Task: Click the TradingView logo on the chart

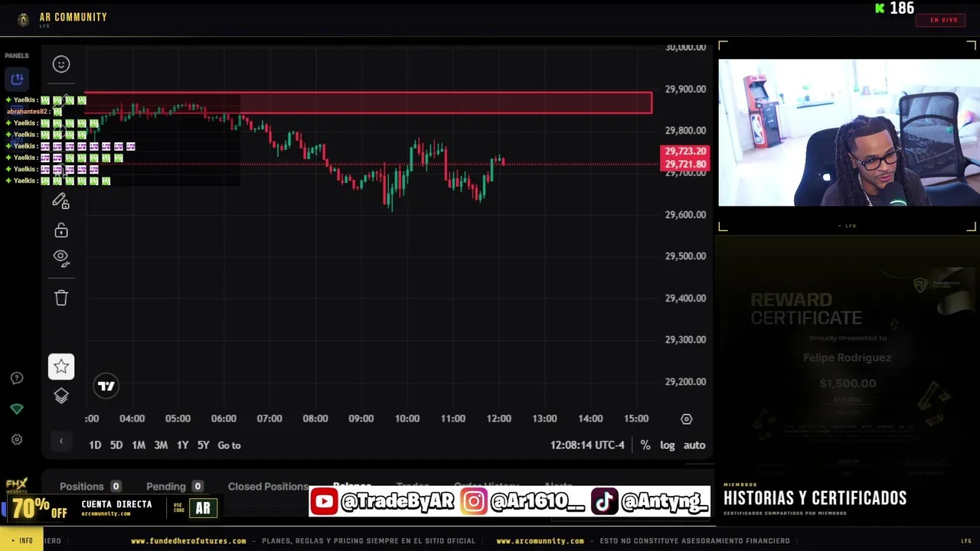Action: click(x=106, y=386)
